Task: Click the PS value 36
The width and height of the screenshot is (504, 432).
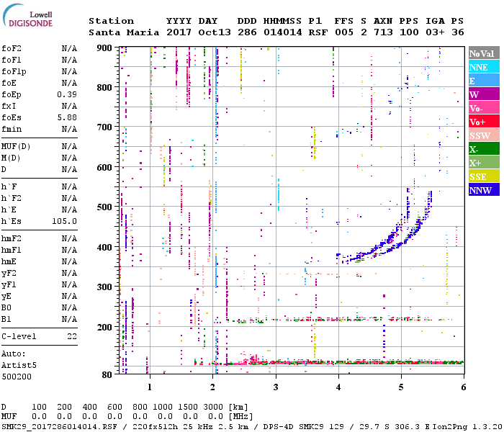Action: pyautogui.click(x=458, y=32)
